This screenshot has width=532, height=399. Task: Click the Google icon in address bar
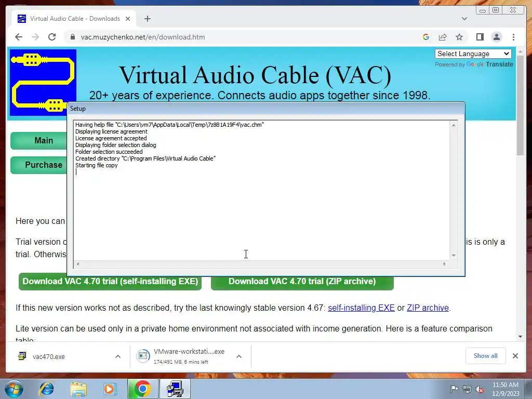[426, 37]
